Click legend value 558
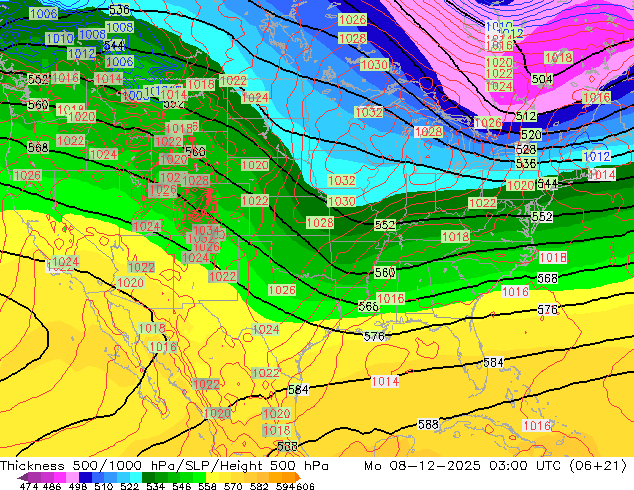The height and width of the screenshot is (490, 634). click(x=207, y=486)
